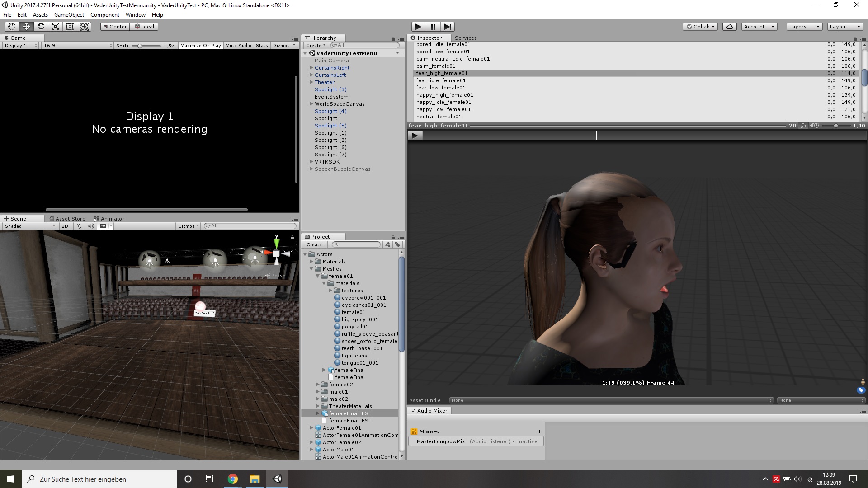Select the Move tool
The width and height of the screenshot is (868, 488).
point(26,27)
